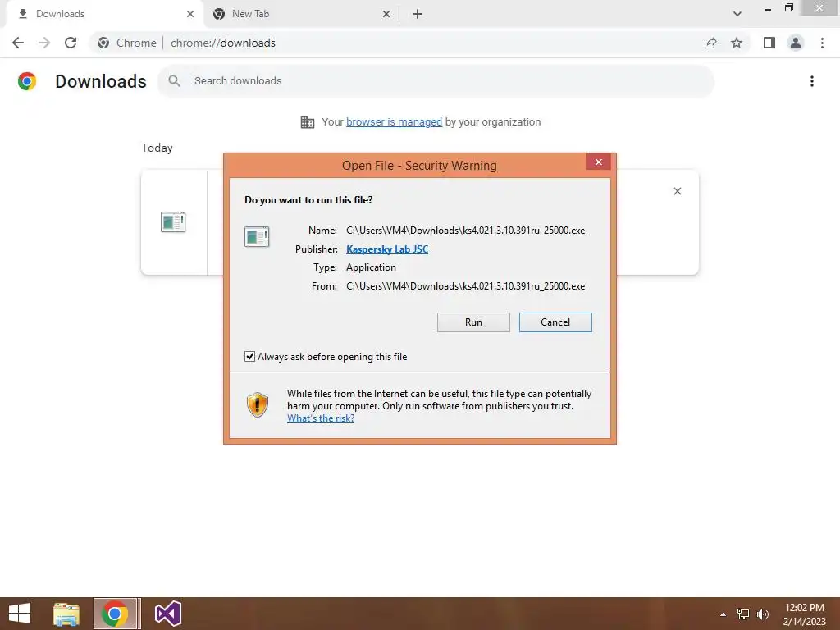Click the search magnifier icon in Downloads
The height and width of the screenshot is (630, 840).
[x=174, y=81]
